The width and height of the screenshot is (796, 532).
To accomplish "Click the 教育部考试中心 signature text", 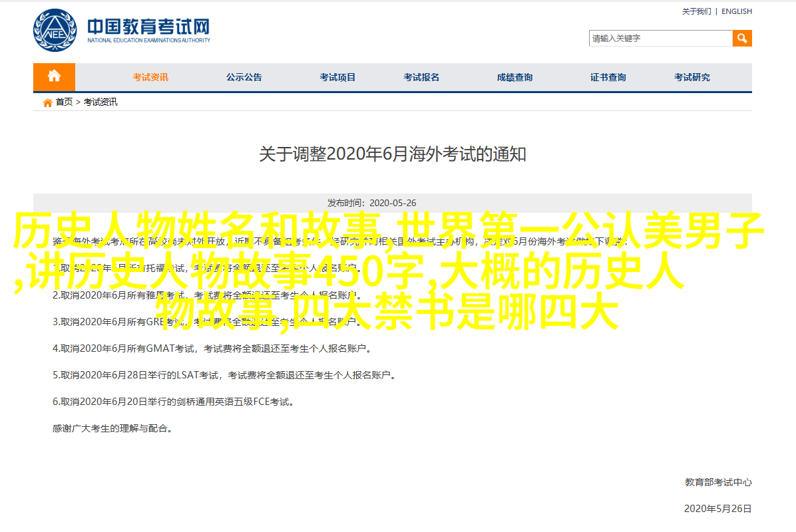I will click(x=718, y=482).
